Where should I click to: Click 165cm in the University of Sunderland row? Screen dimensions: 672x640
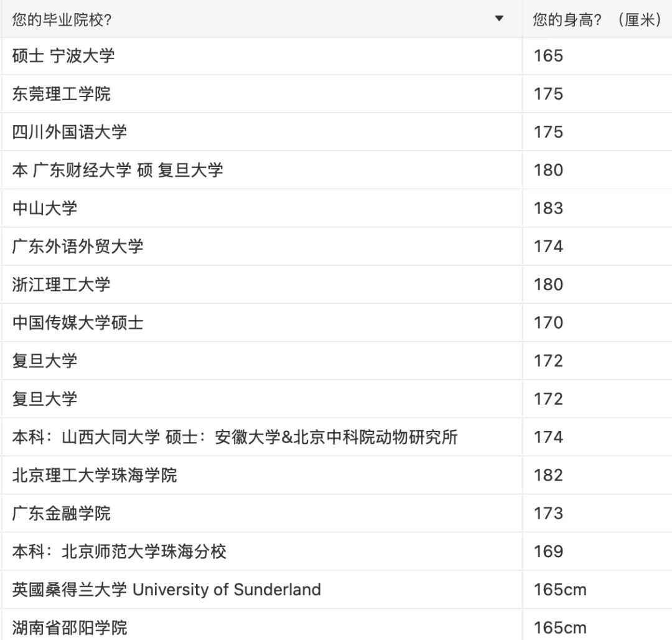(597, 590)
